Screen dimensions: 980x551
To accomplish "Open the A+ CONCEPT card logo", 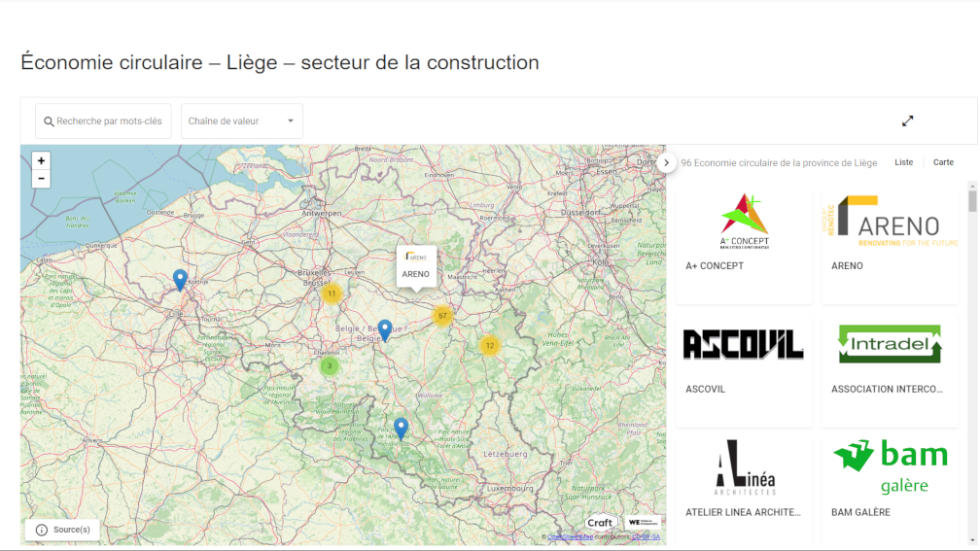I will 745,222.
